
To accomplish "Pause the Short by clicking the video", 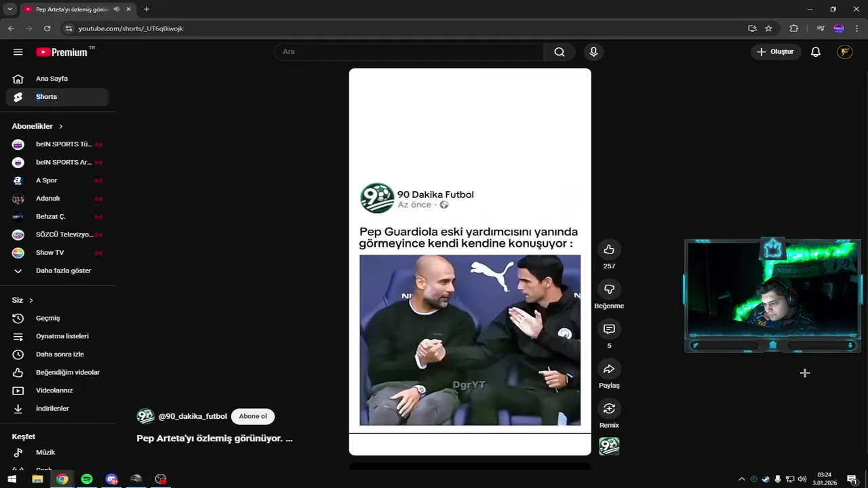I will [470, 262].
